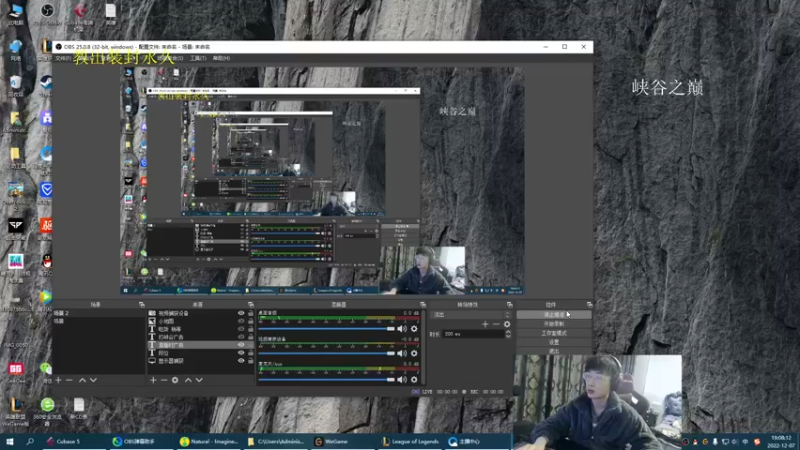This screenshot has width=800, height=450.
Task: Switch to OBS弹幕助手 taskbar item
Action: (142, 441)
